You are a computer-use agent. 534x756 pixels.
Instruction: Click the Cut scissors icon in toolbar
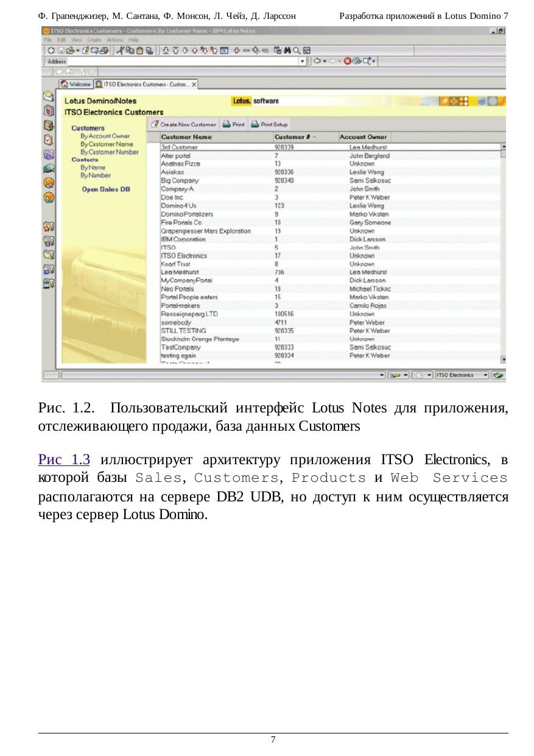point(120,50)
